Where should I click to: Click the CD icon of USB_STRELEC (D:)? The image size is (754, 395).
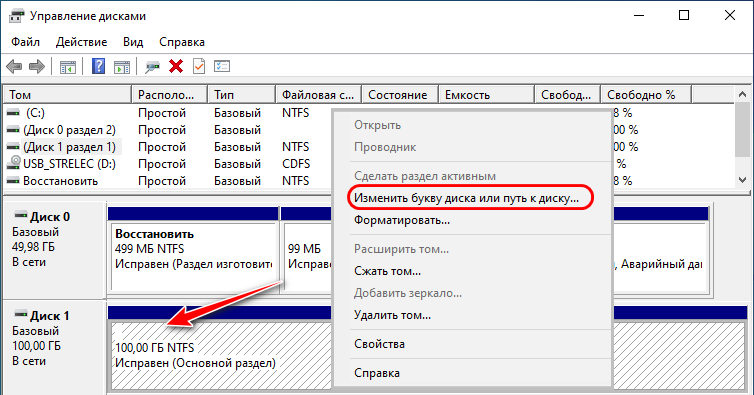point(13,163)
